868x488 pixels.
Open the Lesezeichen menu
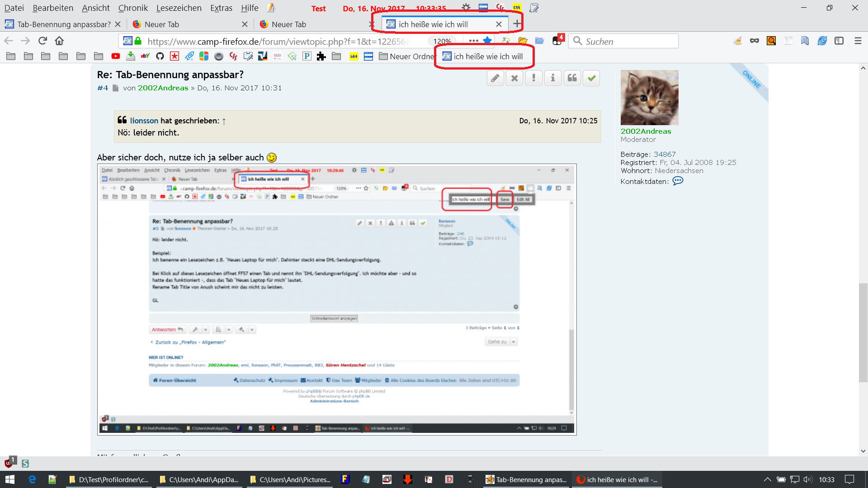(179, 8)
